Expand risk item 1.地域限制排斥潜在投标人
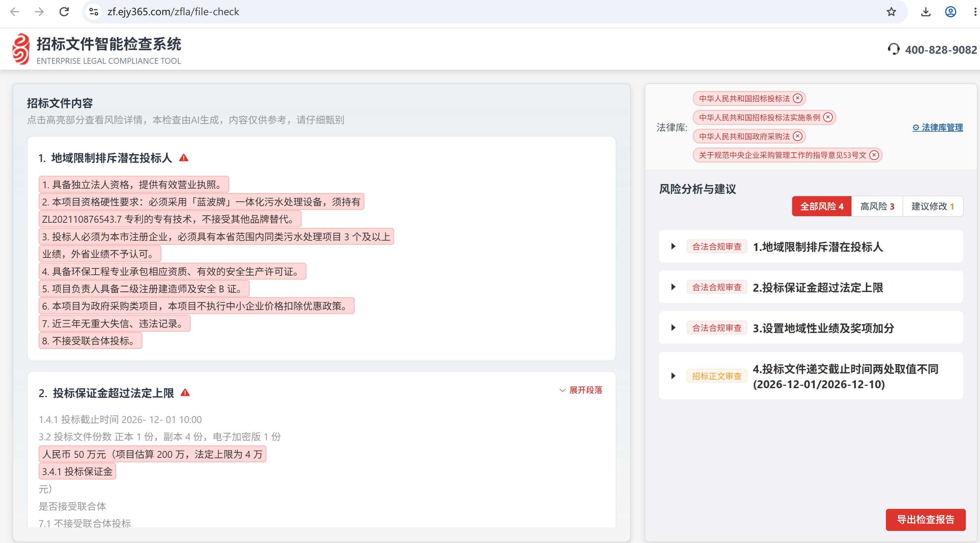 coord(673,247)
